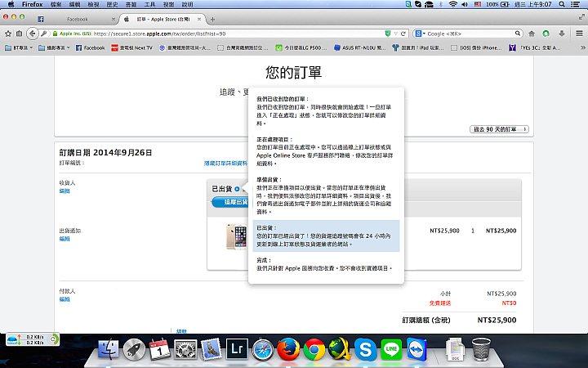Open Spotlight search in menu bar
This screenshot has height=368, width=588.
[x=562, y=4]
